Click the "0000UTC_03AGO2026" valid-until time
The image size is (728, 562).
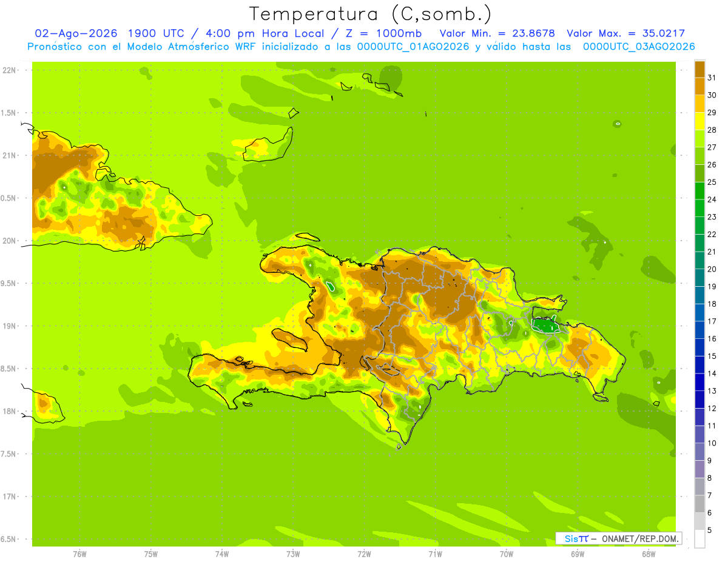pyautogui.click(x=639, y=46)
